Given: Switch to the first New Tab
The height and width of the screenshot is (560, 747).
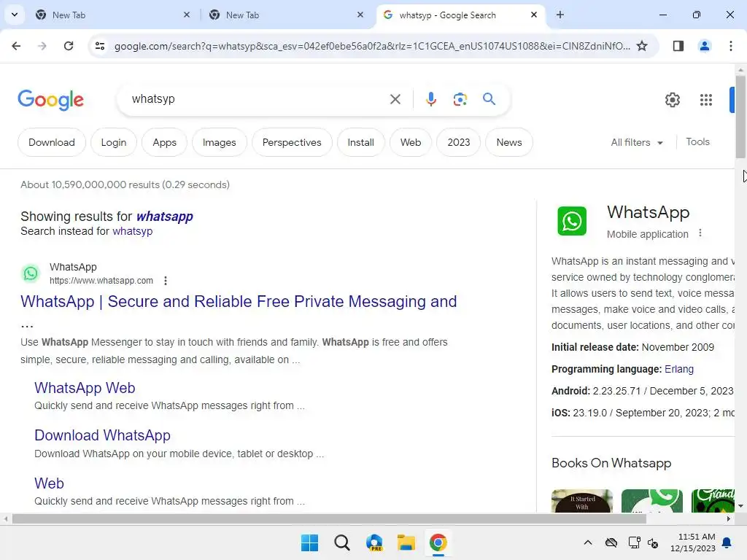Looking at the screenshot, I should tap(112, 15).
